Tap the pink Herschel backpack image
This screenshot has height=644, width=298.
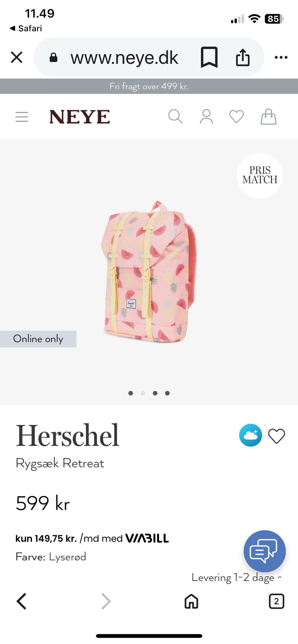pyautogui.click(x=149, y=271)
